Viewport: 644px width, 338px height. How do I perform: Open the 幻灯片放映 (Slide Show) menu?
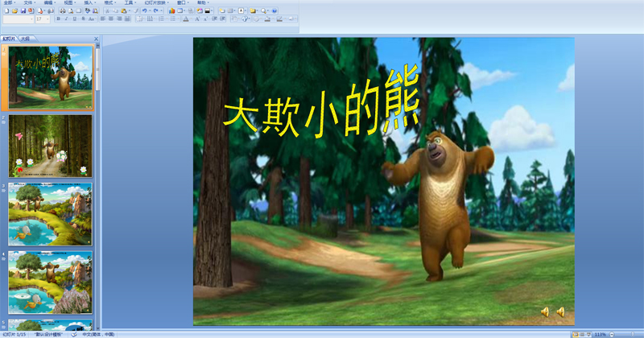[156, 2]
